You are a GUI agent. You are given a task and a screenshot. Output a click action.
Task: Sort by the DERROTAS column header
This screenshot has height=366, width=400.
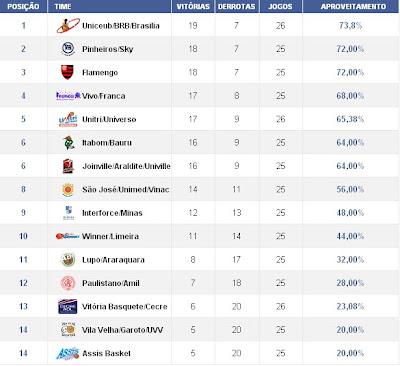(x=237, y=7)
